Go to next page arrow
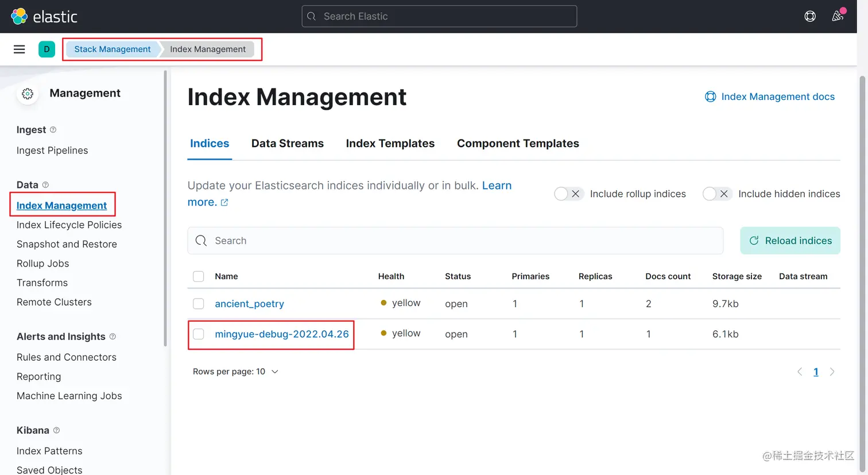Image resolution: width=868 pixels, height=475 pixels. point(832,372)
